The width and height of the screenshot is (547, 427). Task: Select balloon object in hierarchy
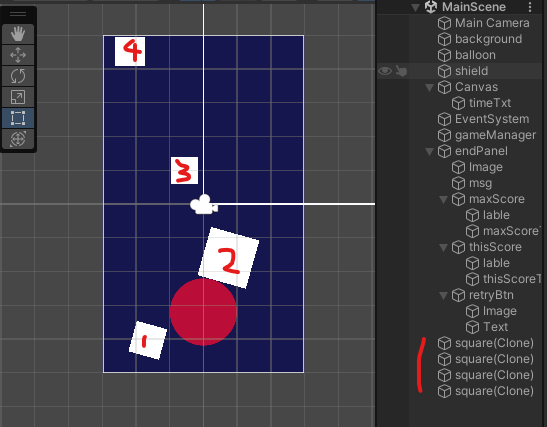[475, 55]
